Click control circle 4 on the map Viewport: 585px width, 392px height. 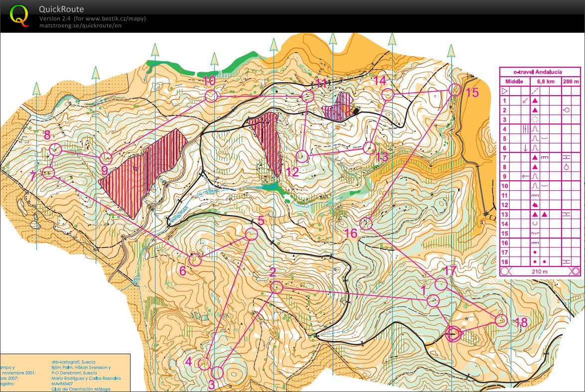pos(204,364)
